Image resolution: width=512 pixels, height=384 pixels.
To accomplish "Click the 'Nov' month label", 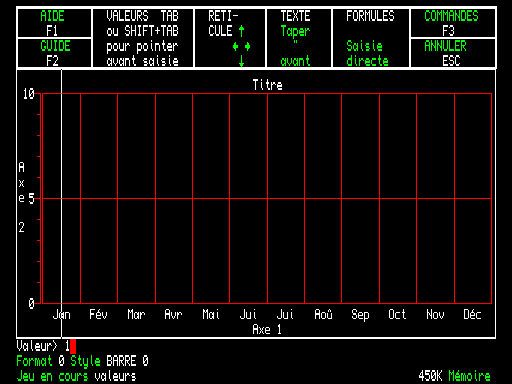I will coord(435,314).
